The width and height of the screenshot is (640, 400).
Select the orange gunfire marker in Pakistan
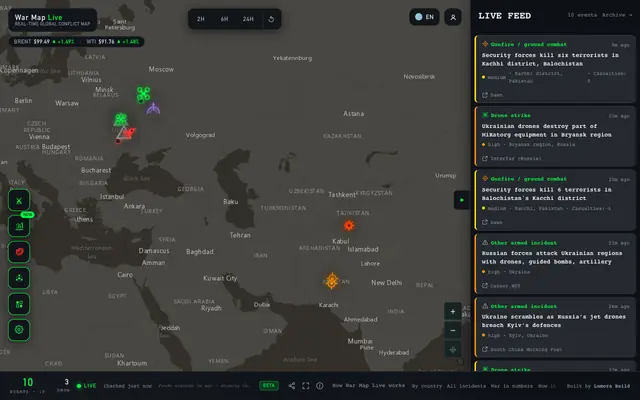[x=332, y=281]
